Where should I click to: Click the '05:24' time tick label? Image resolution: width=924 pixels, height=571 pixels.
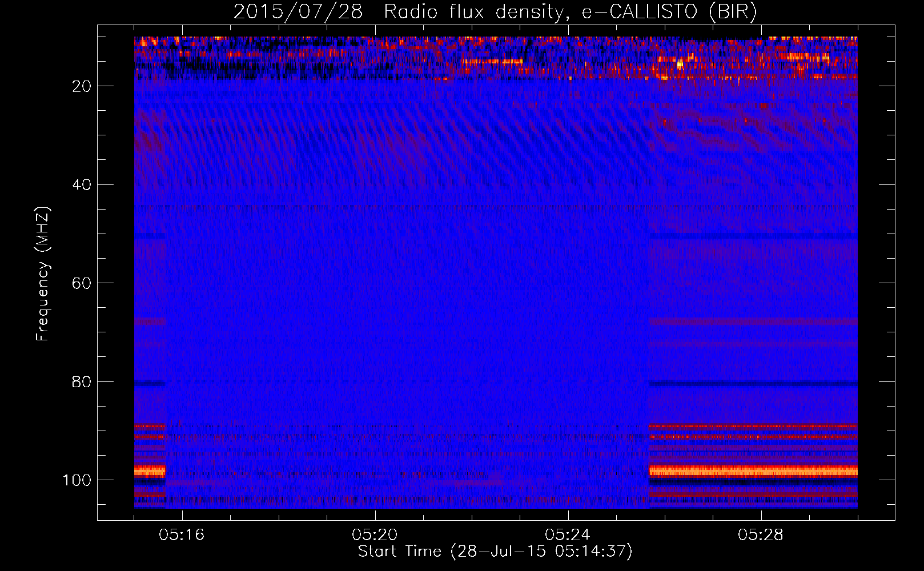568,535
